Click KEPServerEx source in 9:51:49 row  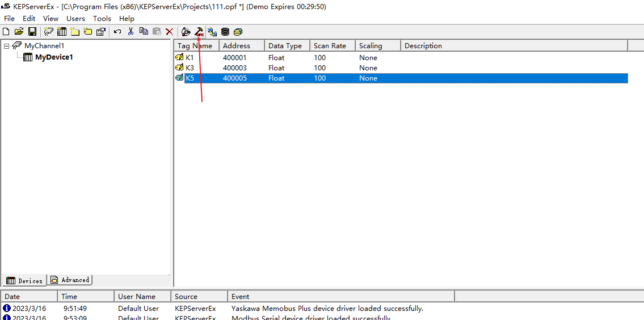click(196, 308)
